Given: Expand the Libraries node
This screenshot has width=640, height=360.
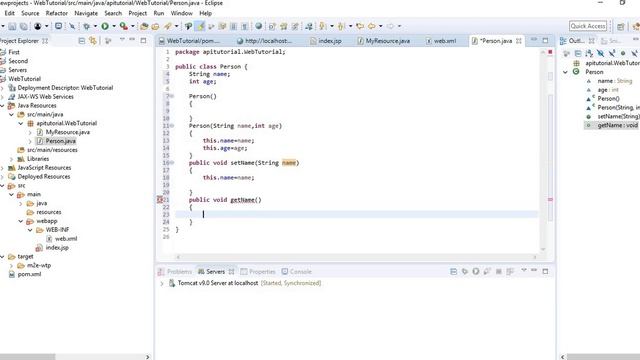Looking at the screenshot, I should tap(12, 159).
